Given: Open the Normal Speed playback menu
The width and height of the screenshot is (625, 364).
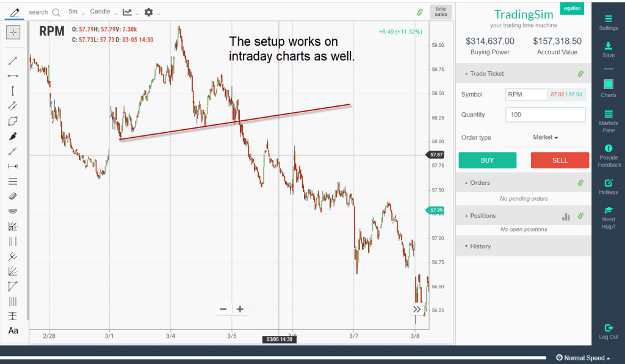Looking at the screenshot, I should pos(581,357).
